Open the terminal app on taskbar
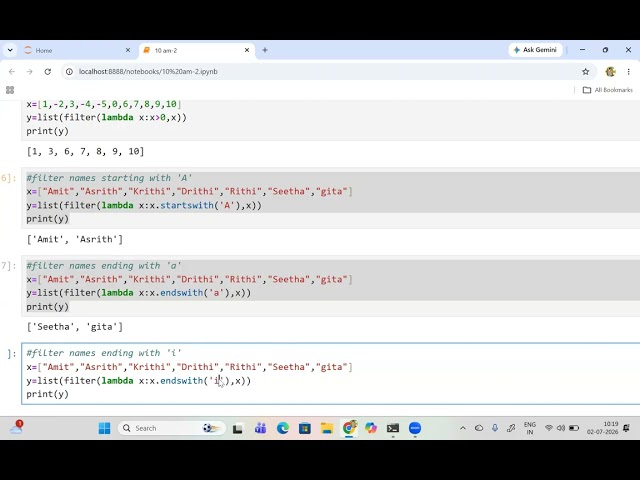 coord(393,428)
